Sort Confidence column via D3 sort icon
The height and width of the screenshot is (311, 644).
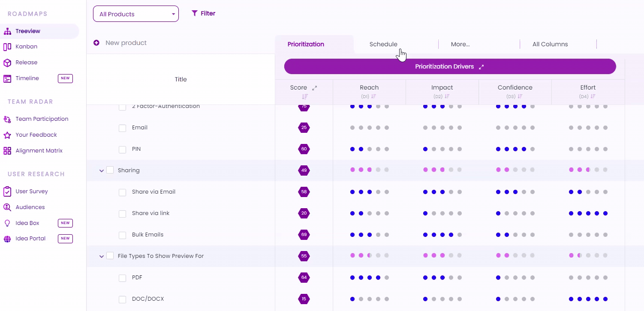pyautogui.click(x=520, y=96)
